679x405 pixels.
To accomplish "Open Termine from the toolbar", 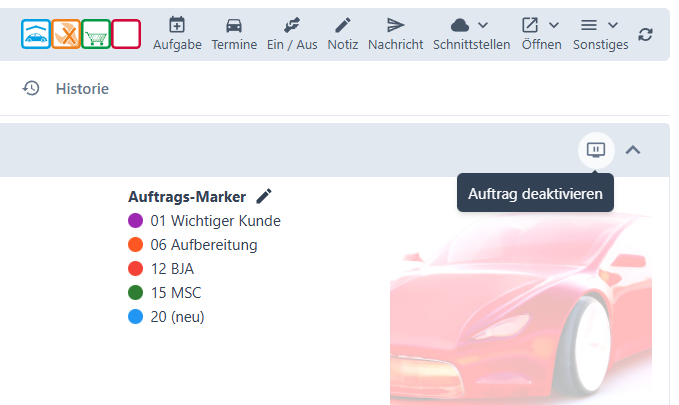I will pyautogui.click(x=234, y=34).
